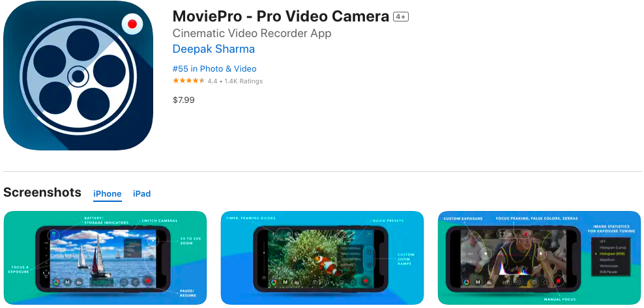The width and height of the screenshot is (644, 308).
Task: Select Histogram (RGB) option in statistics list
Action: click(x=612, y=254)
